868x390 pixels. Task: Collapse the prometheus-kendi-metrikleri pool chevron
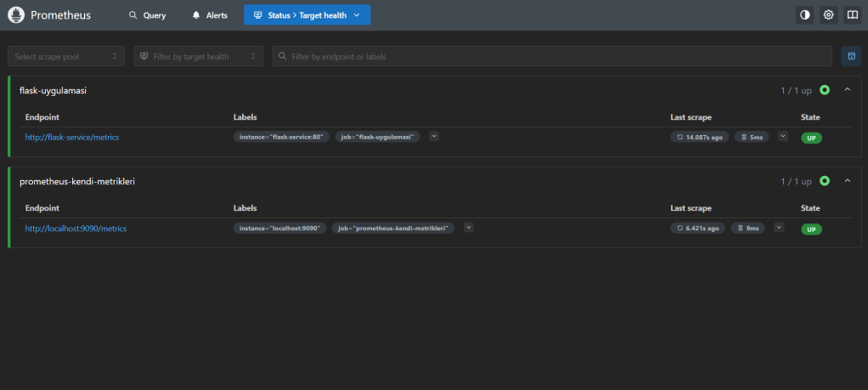848,181
